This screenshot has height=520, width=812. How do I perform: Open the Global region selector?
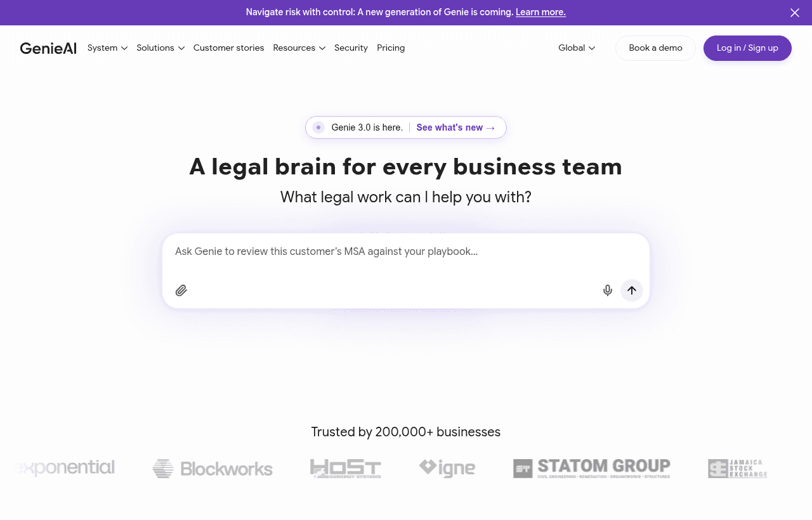pyautogui.click(x=577, y=48)
